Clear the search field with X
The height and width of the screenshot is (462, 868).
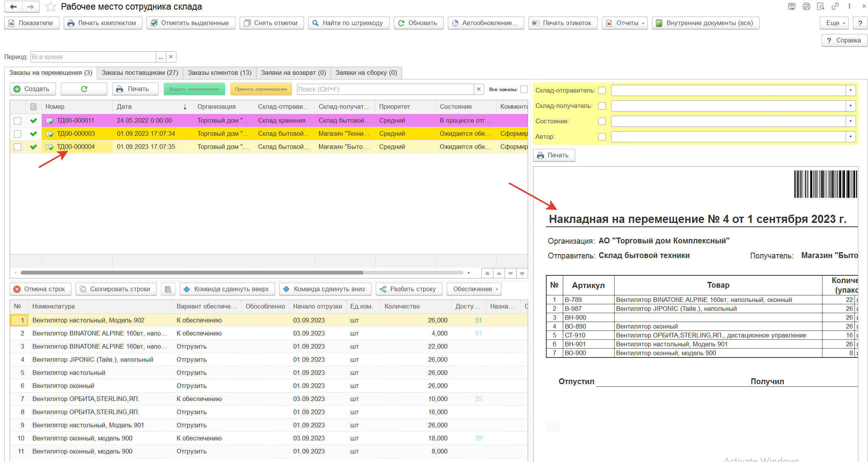coord(479,89)
